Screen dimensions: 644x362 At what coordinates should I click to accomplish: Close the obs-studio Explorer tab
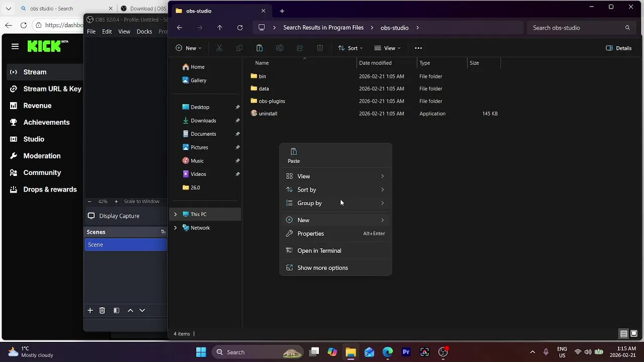coord(263,11)
